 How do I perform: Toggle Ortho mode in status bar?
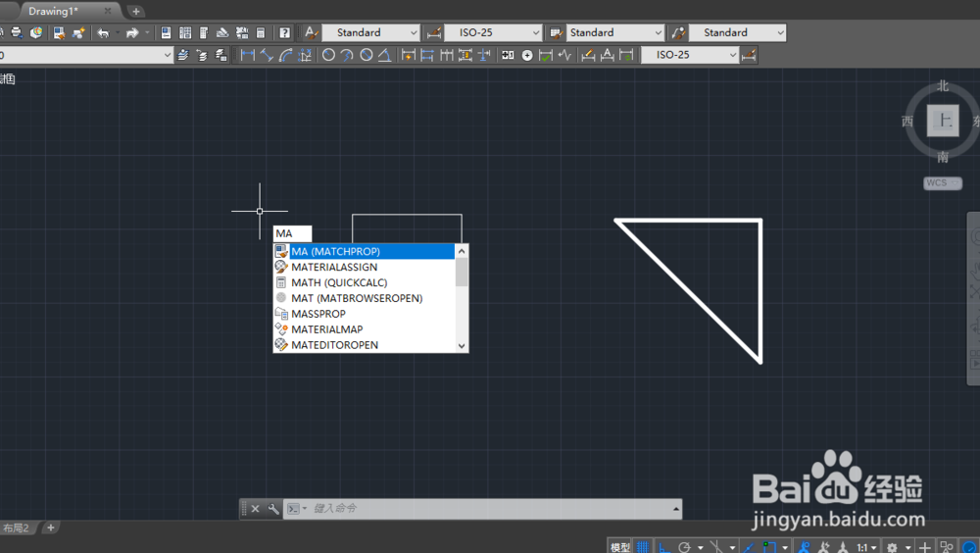click(x=665, y=547)
